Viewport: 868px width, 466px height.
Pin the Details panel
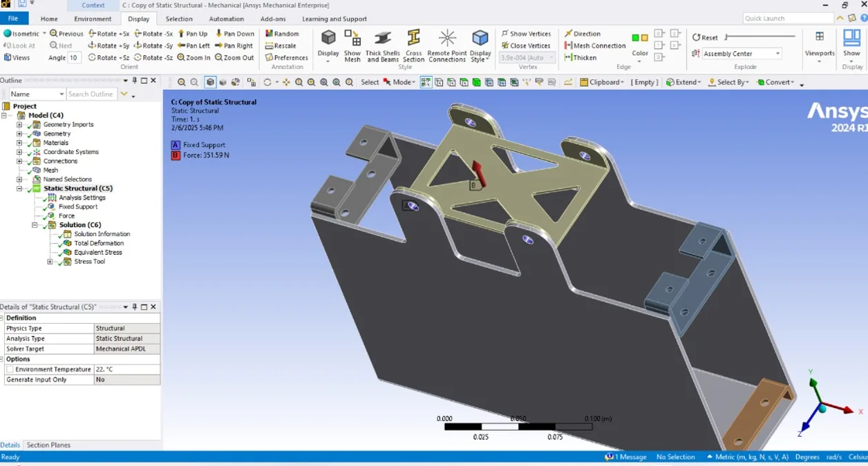coord(135,307)
